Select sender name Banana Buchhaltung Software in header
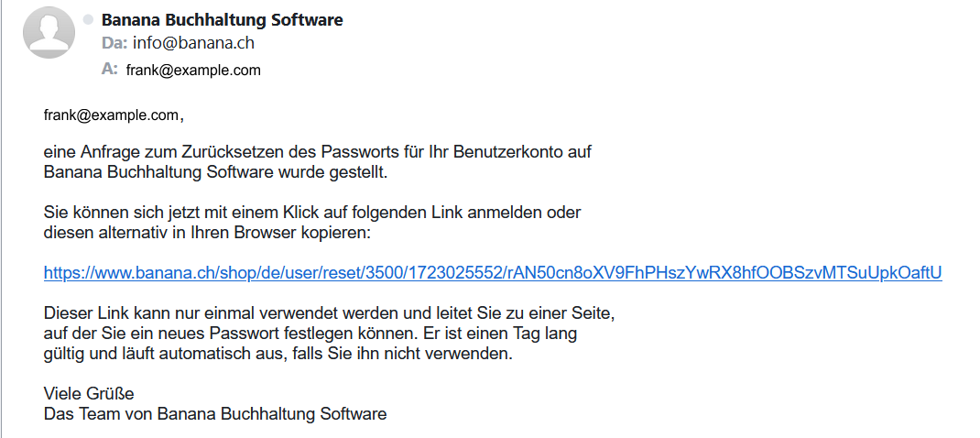 (x=223, y=19)
